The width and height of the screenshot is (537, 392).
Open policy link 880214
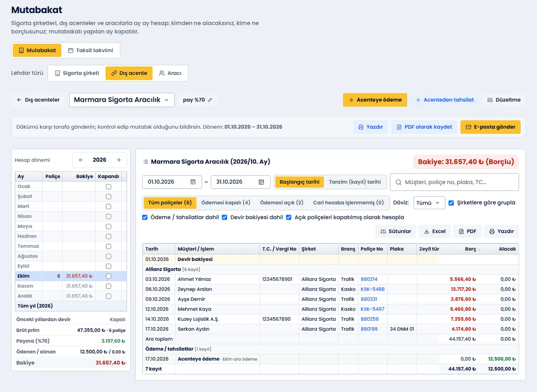(x=369, y=279)
